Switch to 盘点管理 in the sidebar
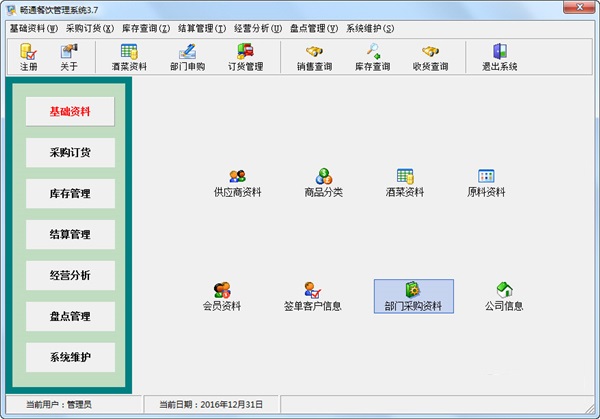The height and width of the screenshot is (419, 600). click(x=70, y=316)
